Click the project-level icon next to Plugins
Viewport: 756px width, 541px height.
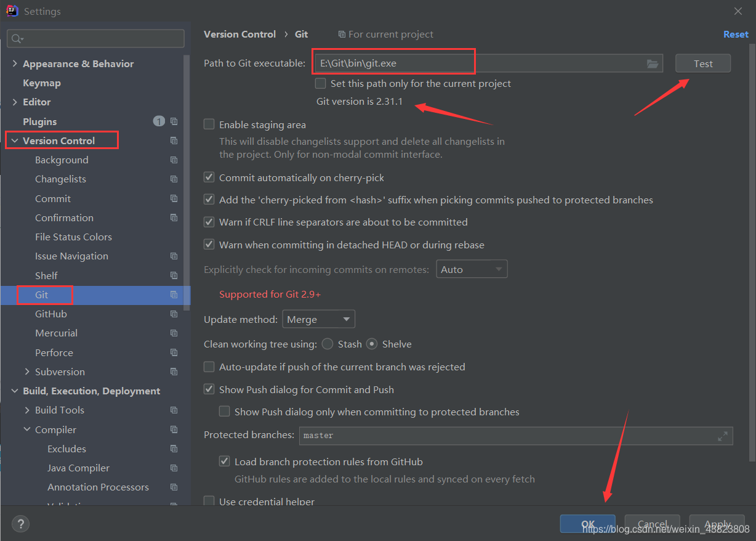[x=174, y=121]
